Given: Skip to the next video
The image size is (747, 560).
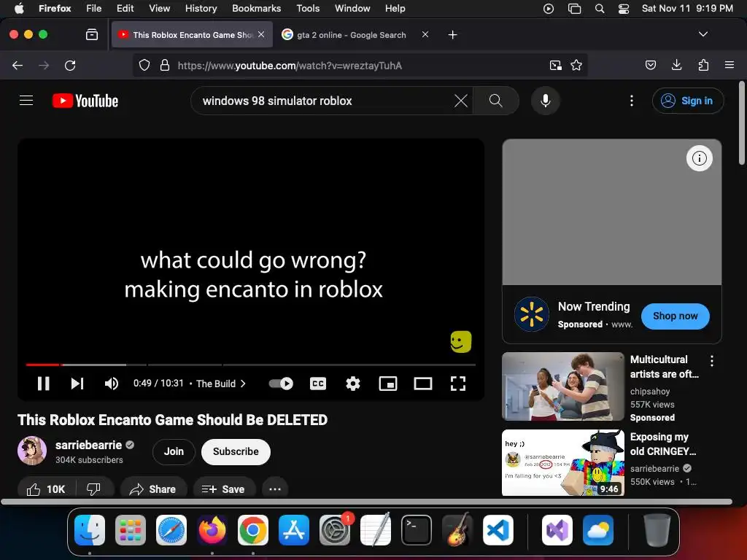Looking at the screenshot, I should [77, 384].
